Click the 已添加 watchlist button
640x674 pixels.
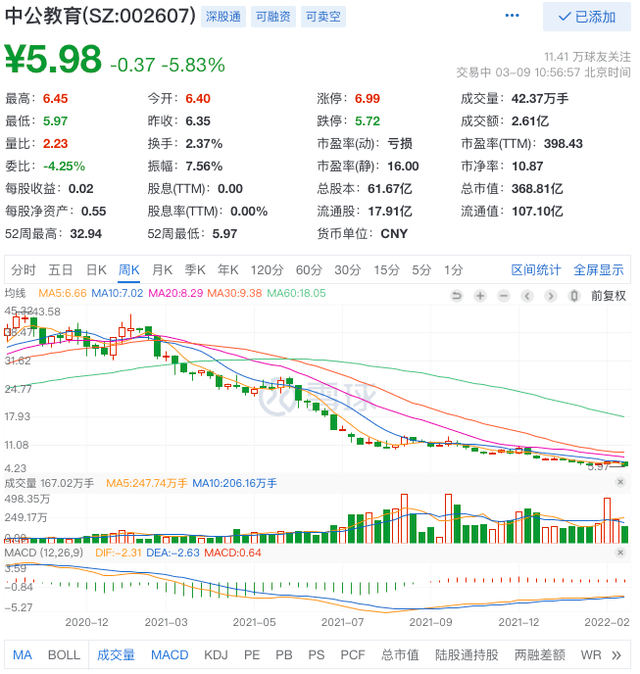pos(587,17)
